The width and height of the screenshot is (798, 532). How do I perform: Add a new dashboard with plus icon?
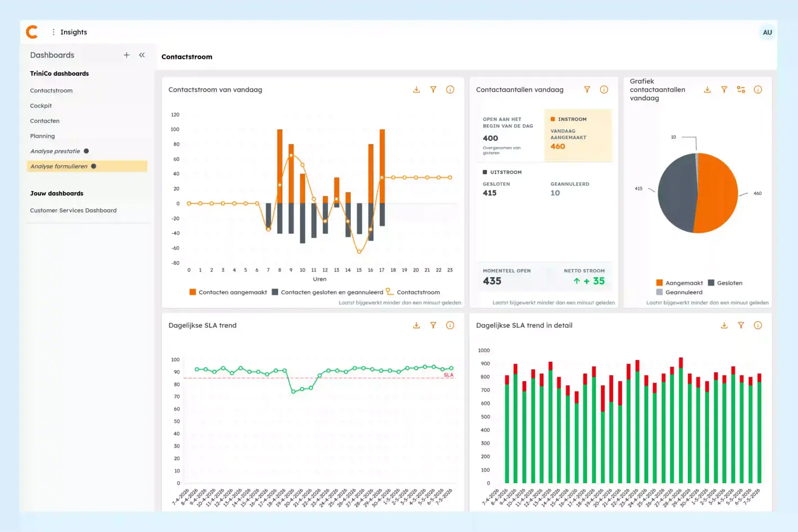[126, 55]
